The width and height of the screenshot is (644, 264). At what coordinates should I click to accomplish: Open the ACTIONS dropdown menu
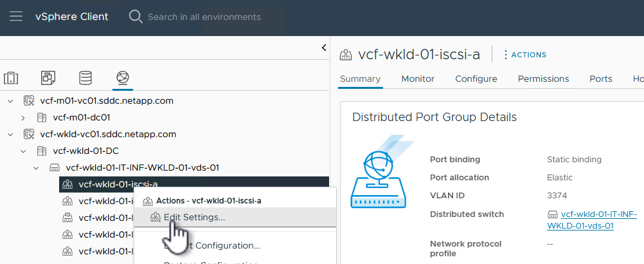(524, 55)
